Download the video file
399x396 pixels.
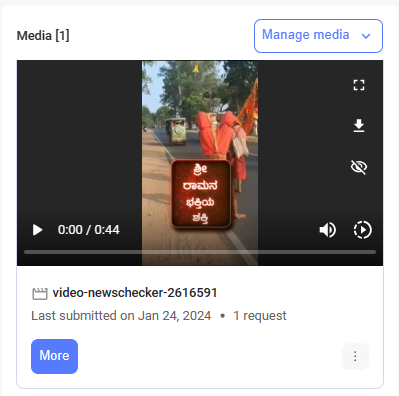pyautogui.click(x=359, y=126)
